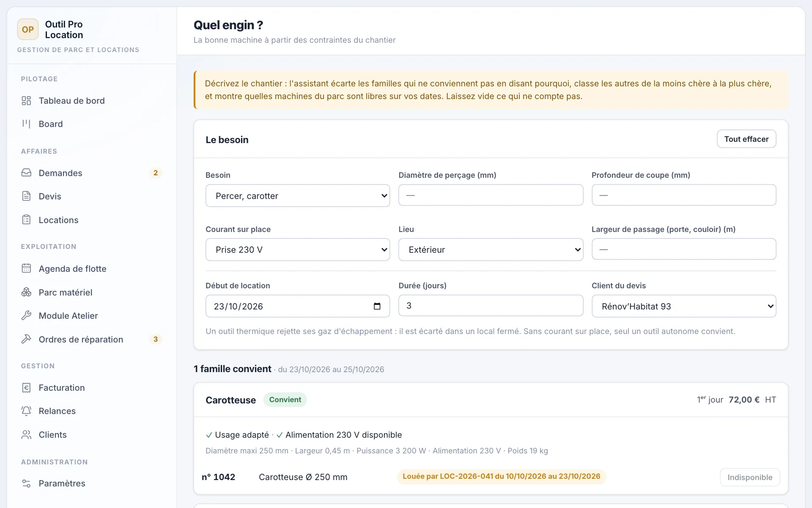Click the 1 famille convient heading
Screen dimensions: 812x508
[233, 369]
